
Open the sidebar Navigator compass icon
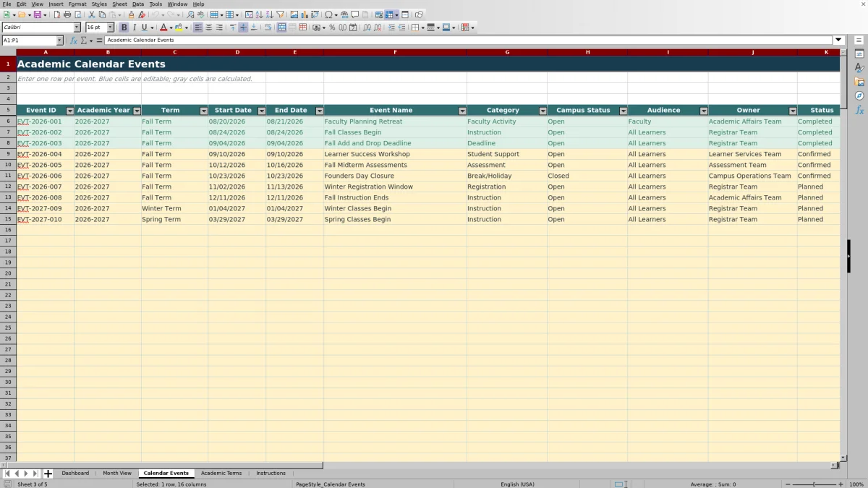[859, 95]
